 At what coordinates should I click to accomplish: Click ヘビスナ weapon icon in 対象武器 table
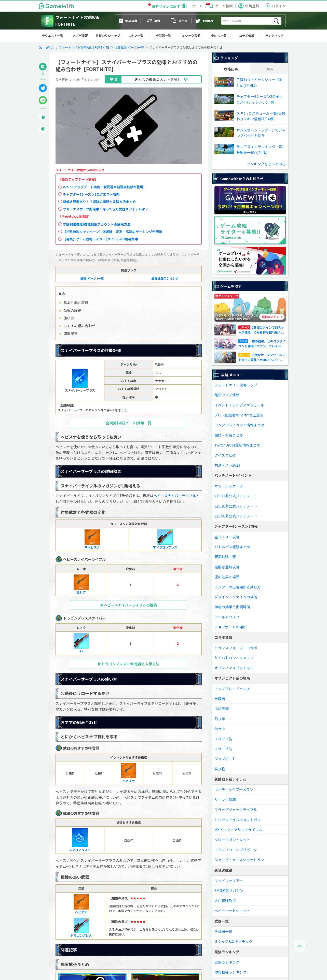(92, 537)
